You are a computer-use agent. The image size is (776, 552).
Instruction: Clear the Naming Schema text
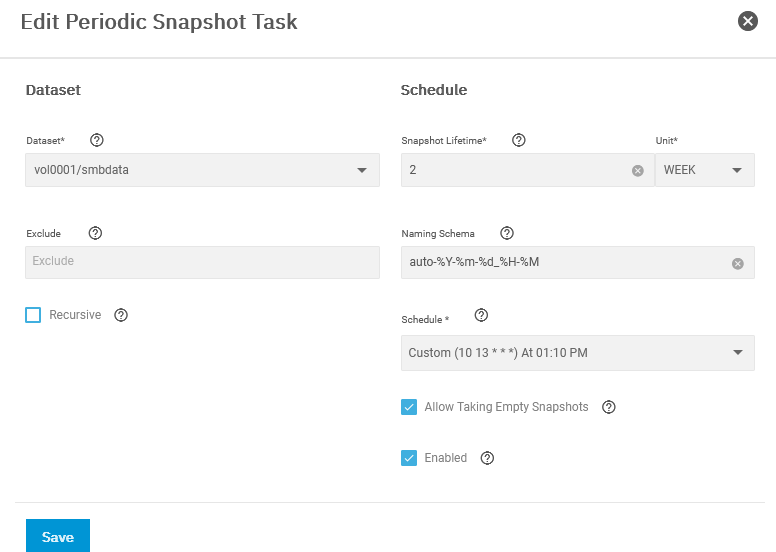738,264
